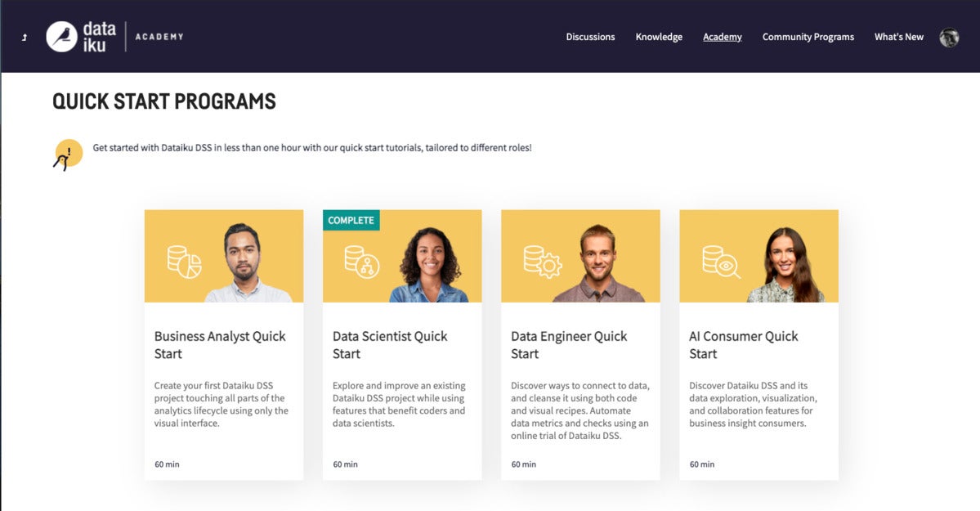Click the pie chart database icon on Business Analyst card

185,262
